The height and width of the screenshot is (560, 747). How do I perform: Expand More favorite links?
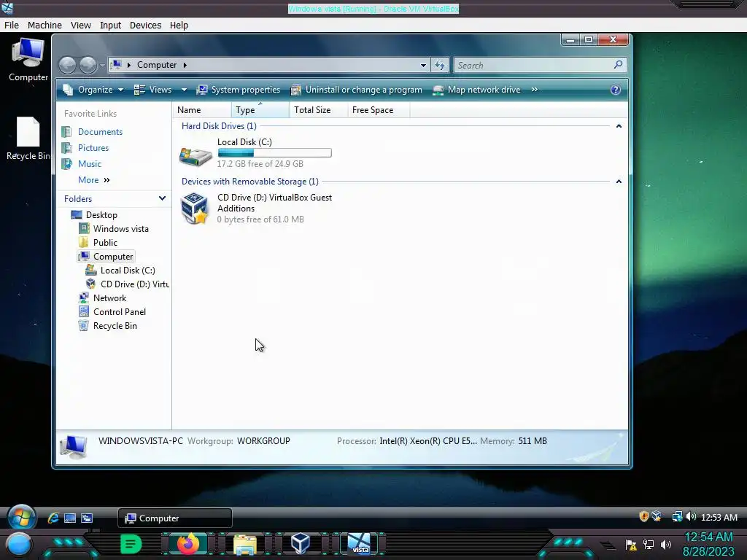coord(94,180)
